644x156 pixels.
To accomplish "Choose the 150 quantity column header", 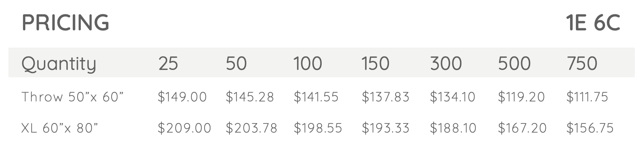I will tap(375, 63).
